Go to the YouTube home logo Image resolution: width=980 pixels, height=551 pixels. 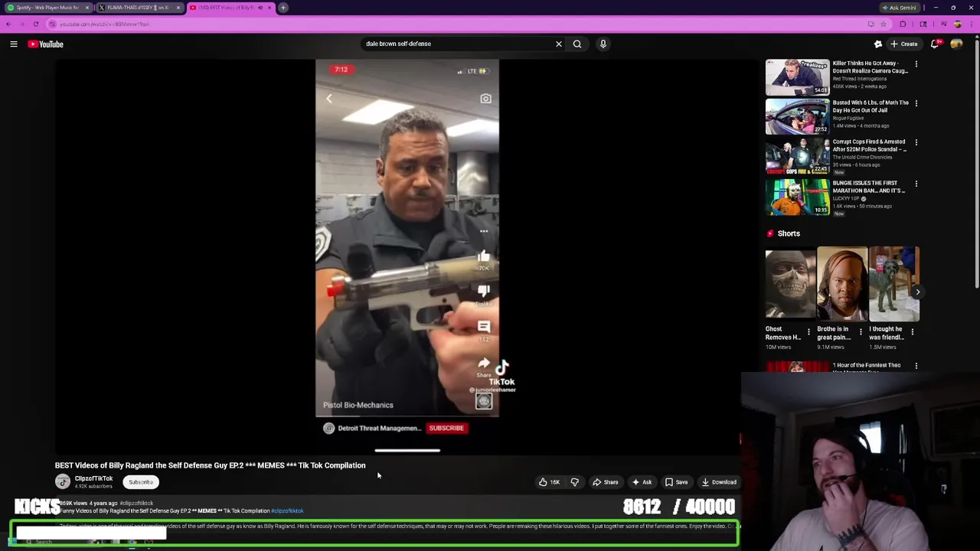(46, 44)
